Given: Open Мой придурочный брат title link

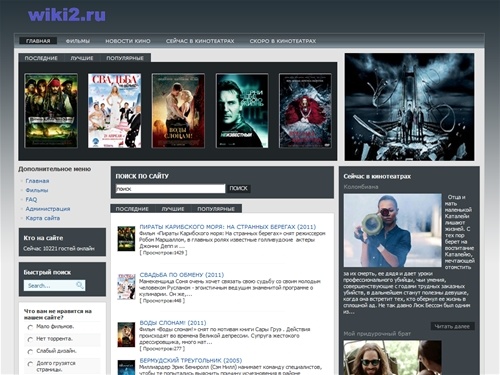Looking at the screenshot, I should click(377, 334).
